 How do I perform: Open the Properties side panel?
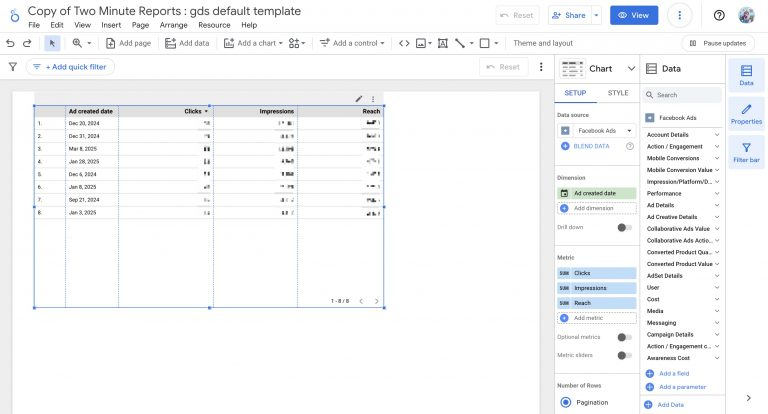(x=746, y=112)
